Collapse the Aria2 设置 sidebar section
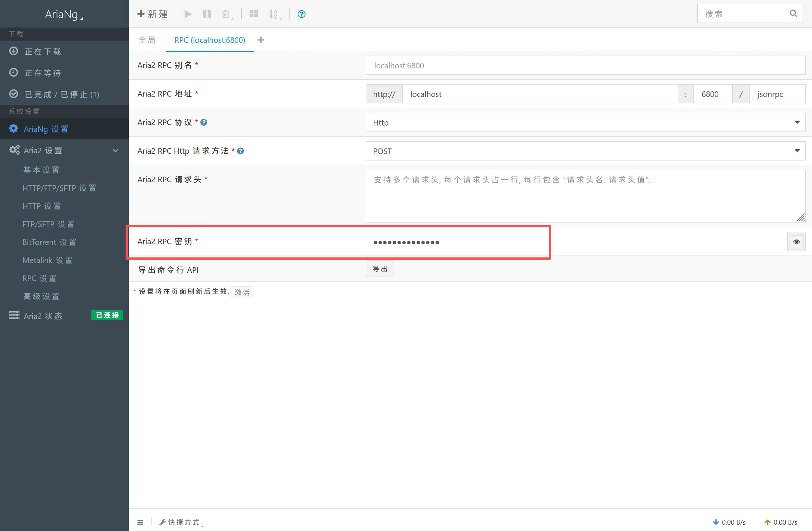Screen dimensions: 812x531 pos(116,150)
